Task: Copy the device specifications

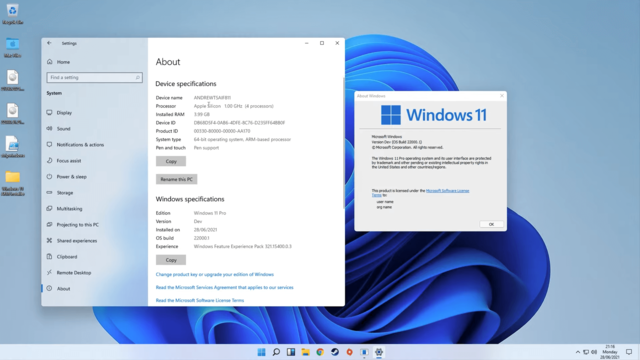Action: [x=171, y=161]
